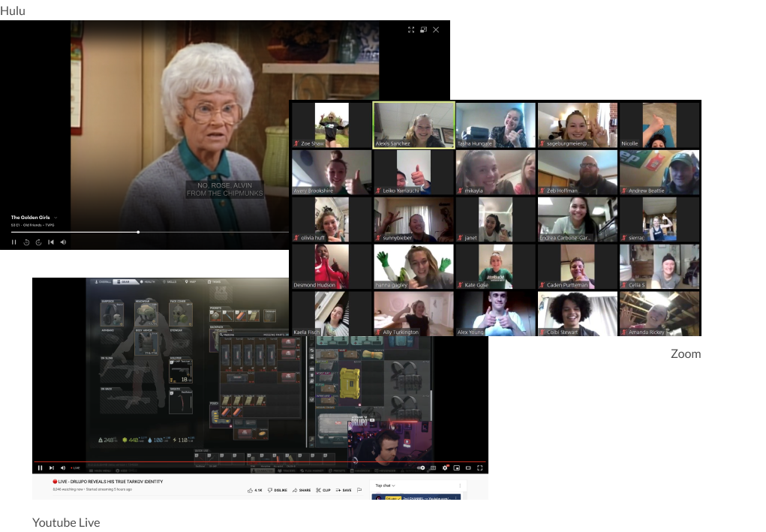This screenshot has height=532, width=766.
Task: Click Kate Gose's Zoom video tile
Action: point(495,266)
